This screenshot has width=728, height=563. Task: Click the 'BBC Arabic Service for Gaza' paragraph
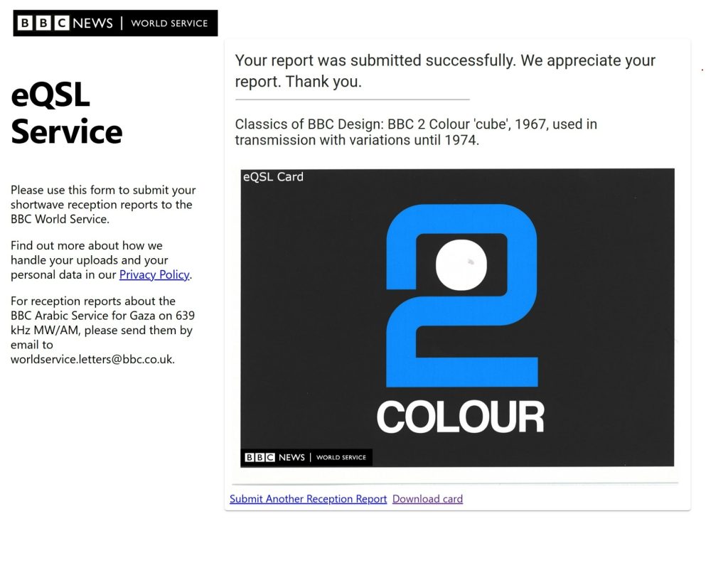click(x=102, y=330)
